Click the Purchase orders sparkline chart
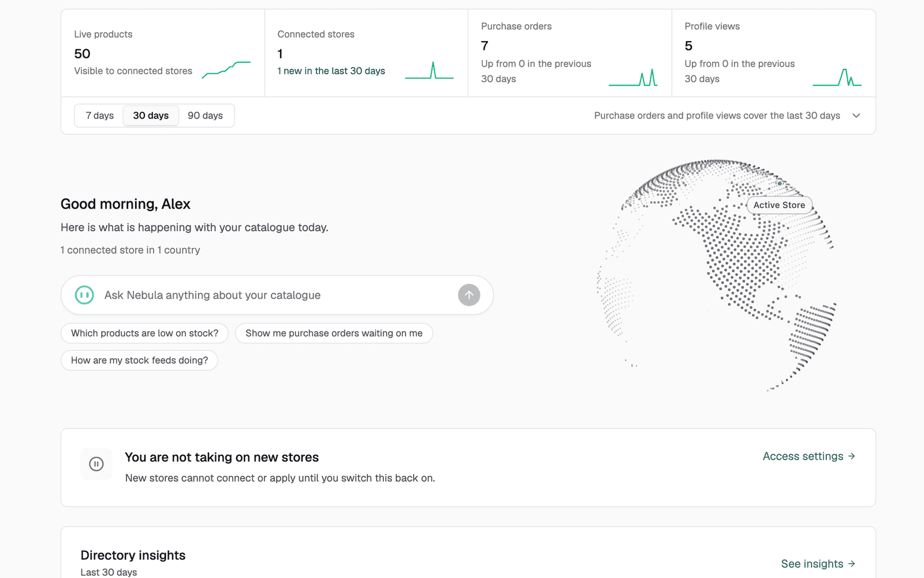The image size is (924, 578). tap(634, 77)
